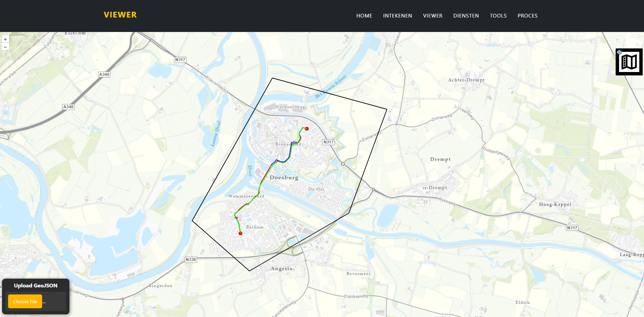
Task: Open the INTEKENEN menu item
Action: [397, 16]
